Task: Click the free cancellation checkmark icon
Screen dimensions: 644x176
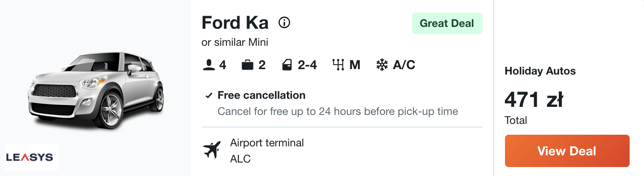Action: tap(209, 96)
